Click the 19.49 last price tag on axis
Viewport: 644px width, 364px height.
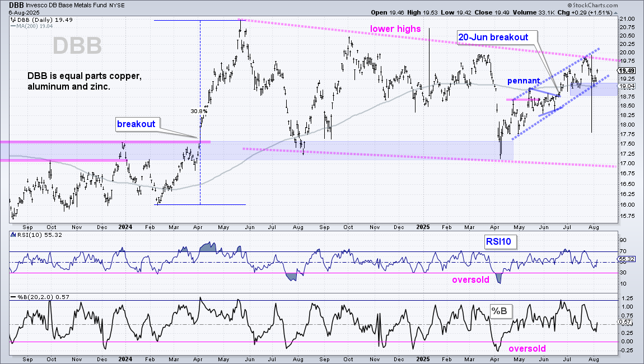point(627,71)
